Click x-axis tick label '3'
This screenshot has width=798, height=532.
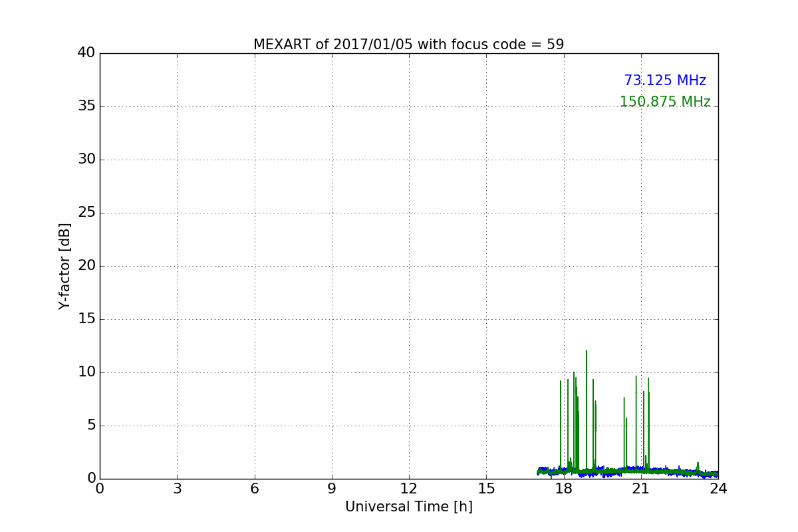(x=177, y=489)
